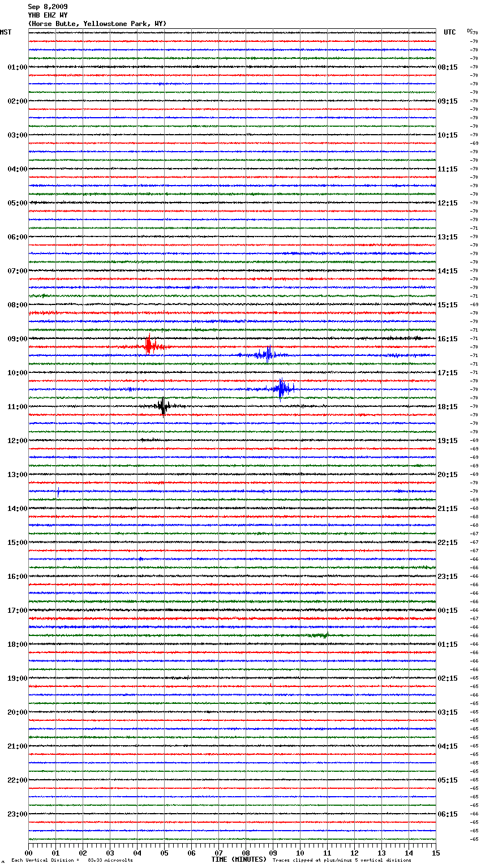Click the DC column header
481x868 pixels.
(x=470, y=31)
